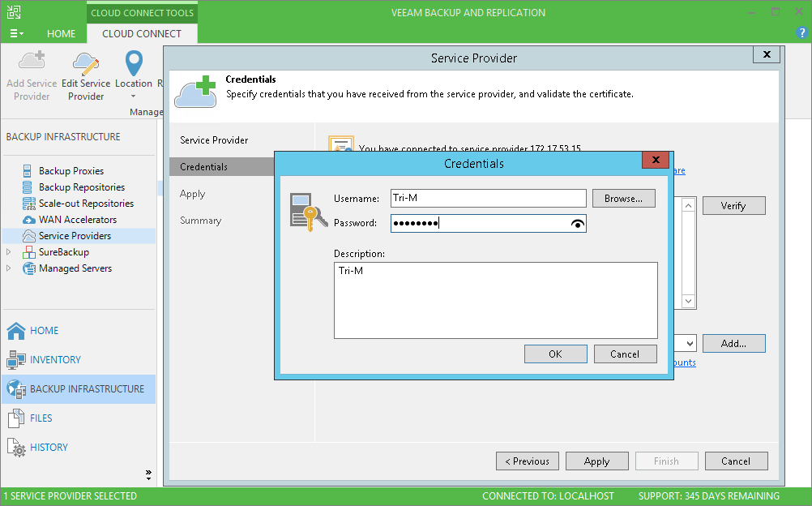Click the Add... button
Image resolution: width=812 pixels, height=506 pixels.
[x=734, y=344]
